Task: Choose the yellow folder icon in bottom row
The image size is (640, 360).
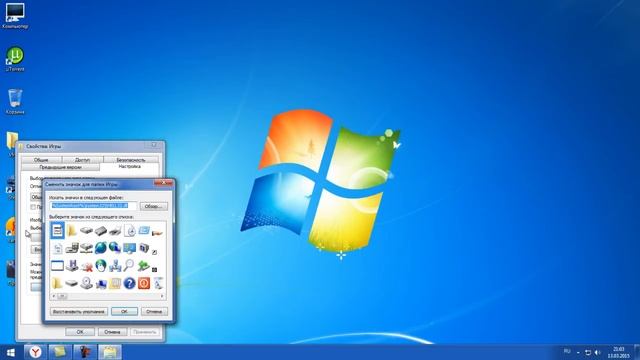Action: pos(57,283)
